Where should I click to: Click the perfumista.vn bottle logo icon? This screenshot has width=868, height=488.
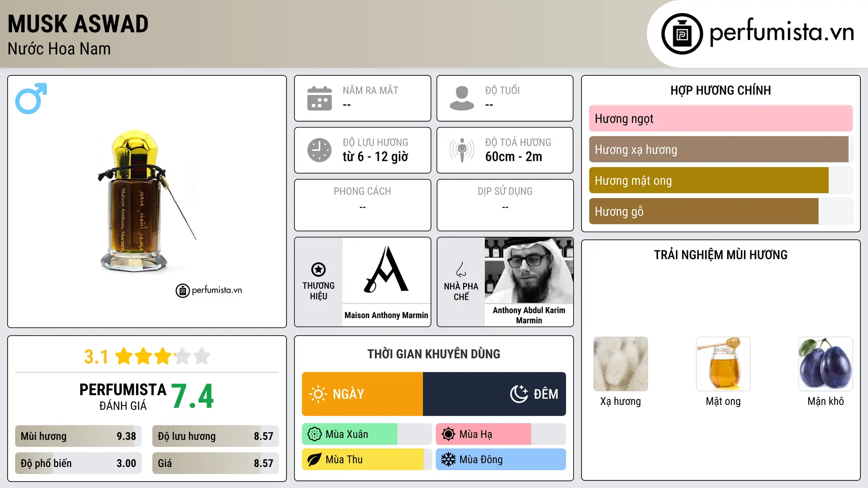(682, 34)
